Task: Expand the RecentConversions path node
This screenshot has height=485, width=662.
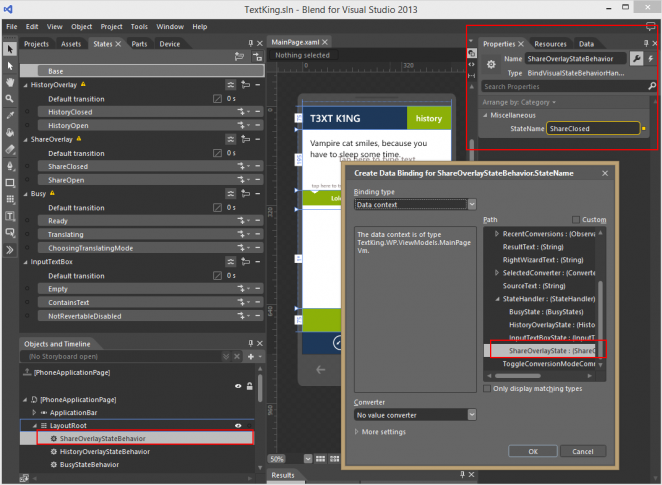Action: tap(497, 234)
